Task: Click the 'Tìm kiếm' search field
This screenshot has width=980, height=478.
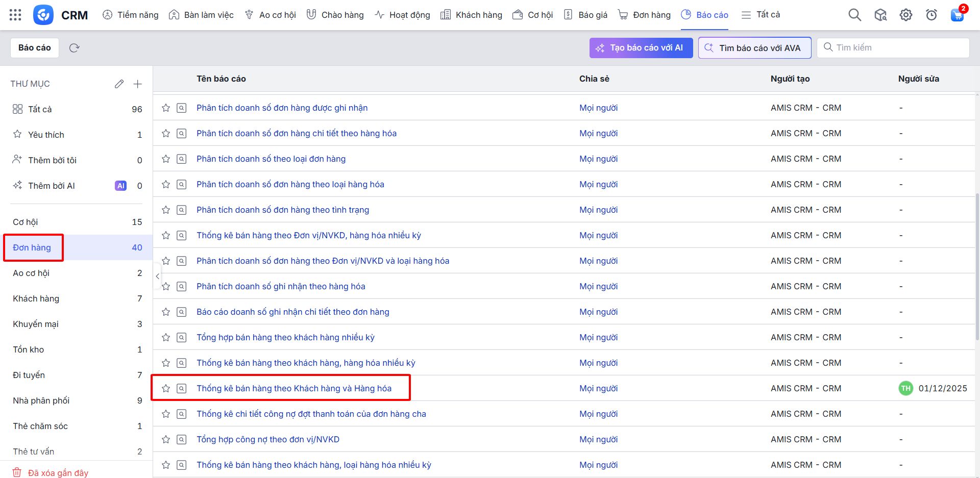Action: coord(898,48)
